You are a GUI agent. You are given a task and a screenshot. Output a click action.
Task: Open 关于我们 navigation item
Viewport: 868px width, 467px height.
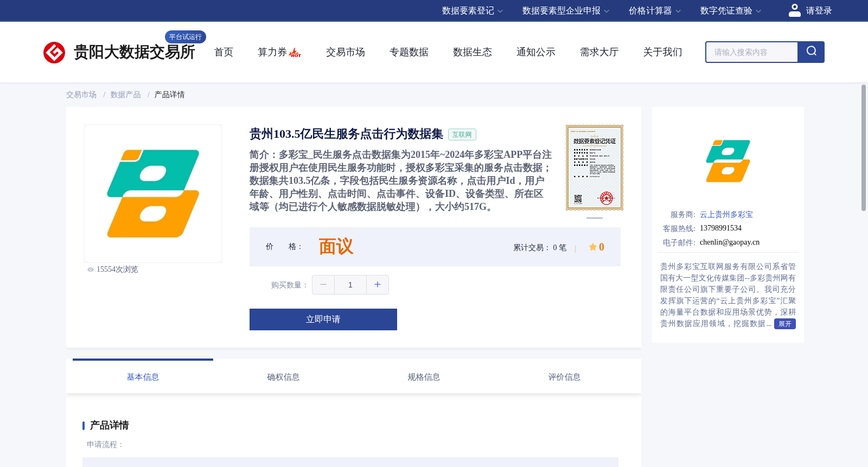(663, 52)
